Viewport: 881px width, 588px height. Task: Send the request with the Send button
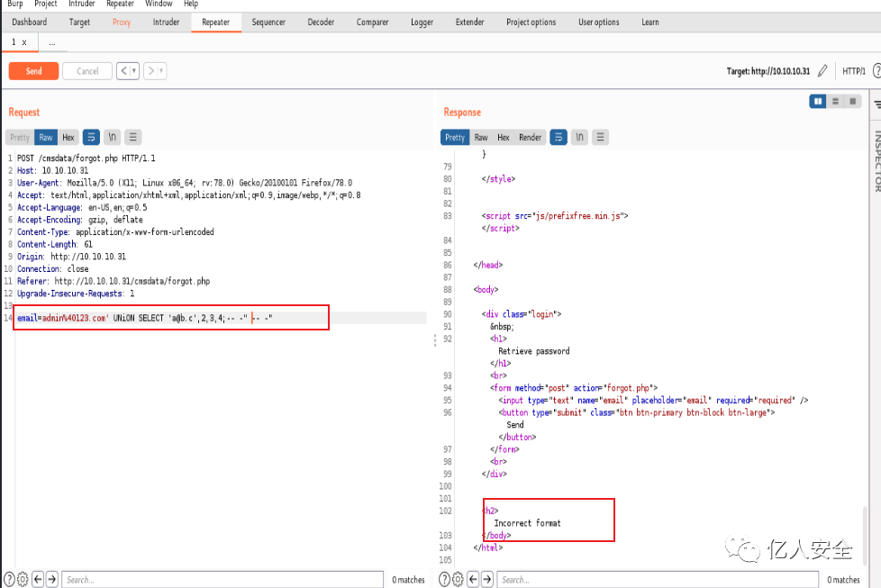point(33,71)
